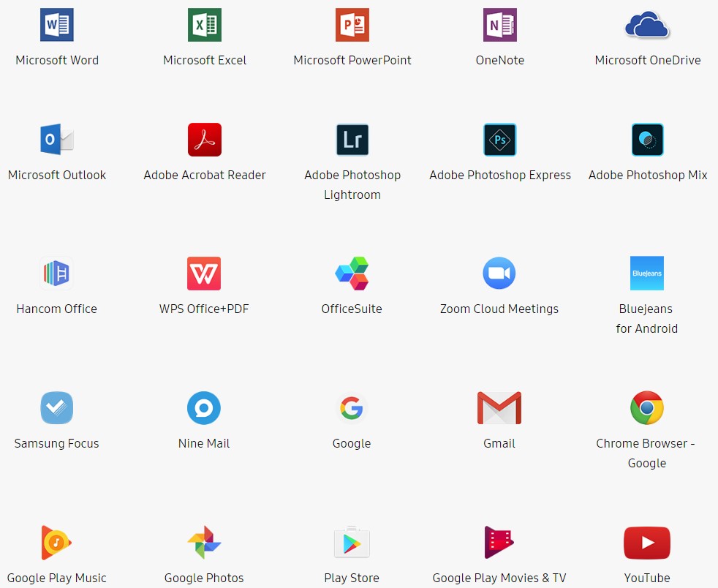Click the red WPS Office icon
This screenshot has height=588, width=718.
(x=204, y=274)
